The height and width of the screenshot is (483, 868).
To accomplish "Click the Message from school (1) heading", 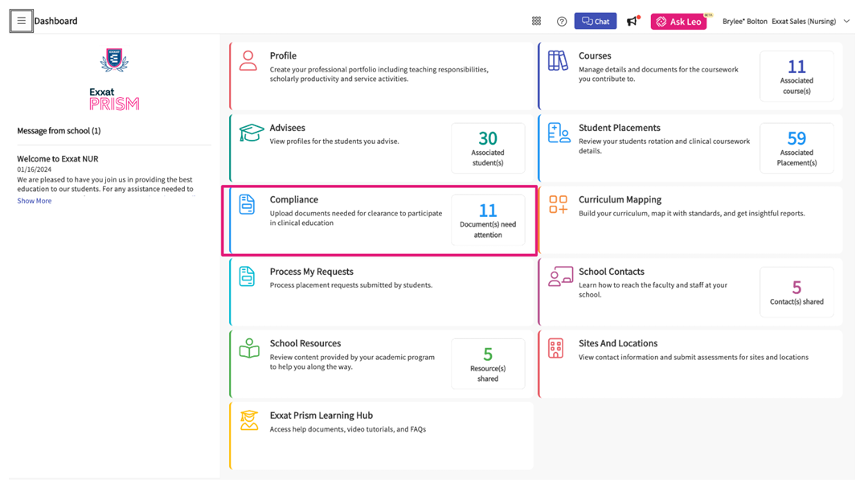I will click(x=59, y=131).
